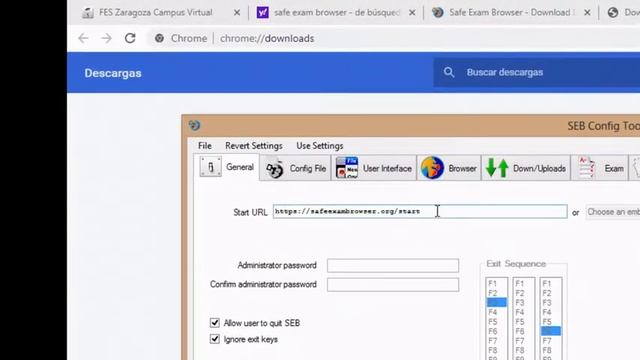The image size is (640, 360).
Task: Click the downloads search magnifier icon
Action: [x=449, y=72]
